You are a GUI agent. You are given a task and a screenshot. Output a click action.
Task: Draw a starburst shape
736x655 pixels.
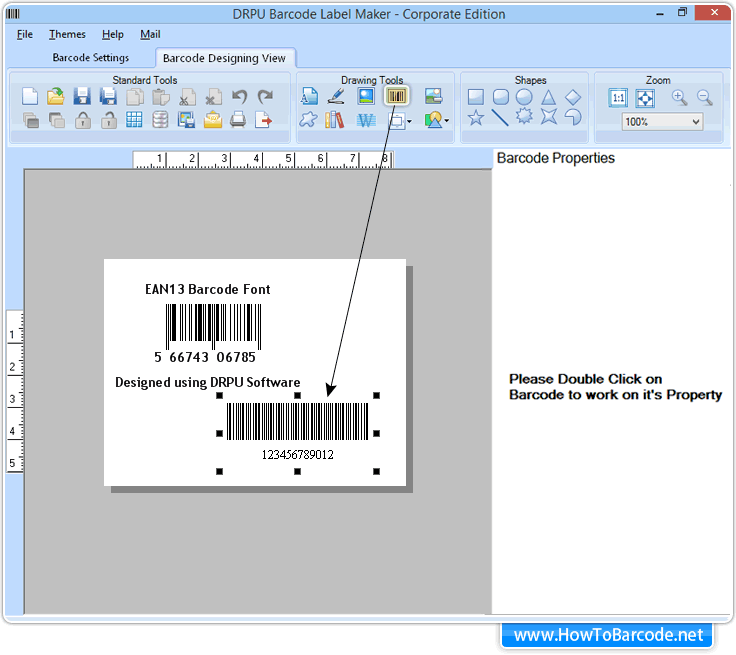point(524,116)
